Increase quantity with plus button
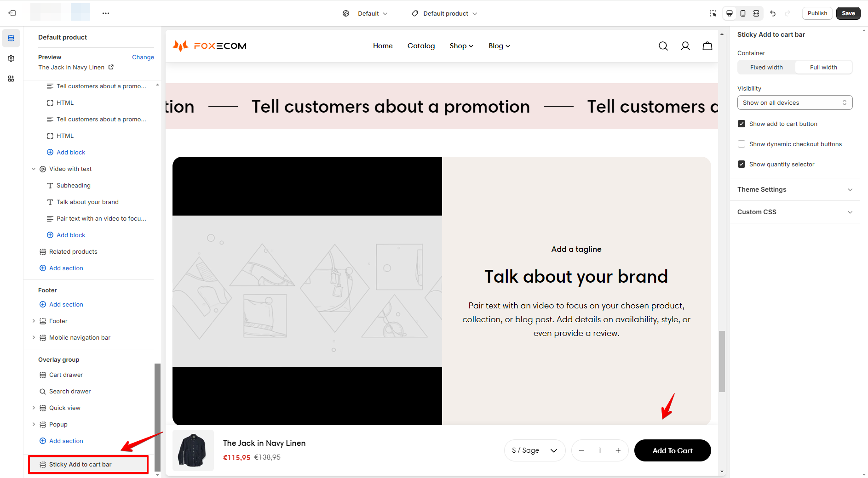The width and height of the screenshot is (868, 478). click(618, 450)
